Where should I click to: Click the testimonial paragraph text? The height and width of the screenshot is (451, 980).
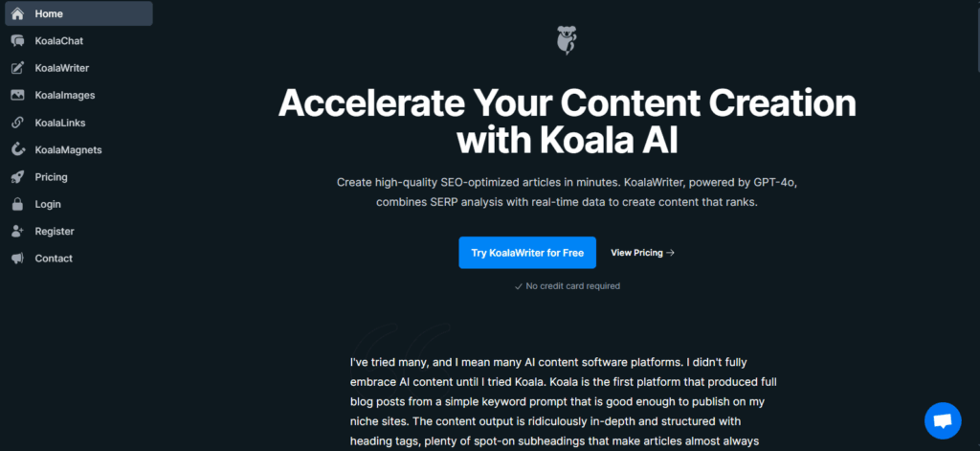555,402
